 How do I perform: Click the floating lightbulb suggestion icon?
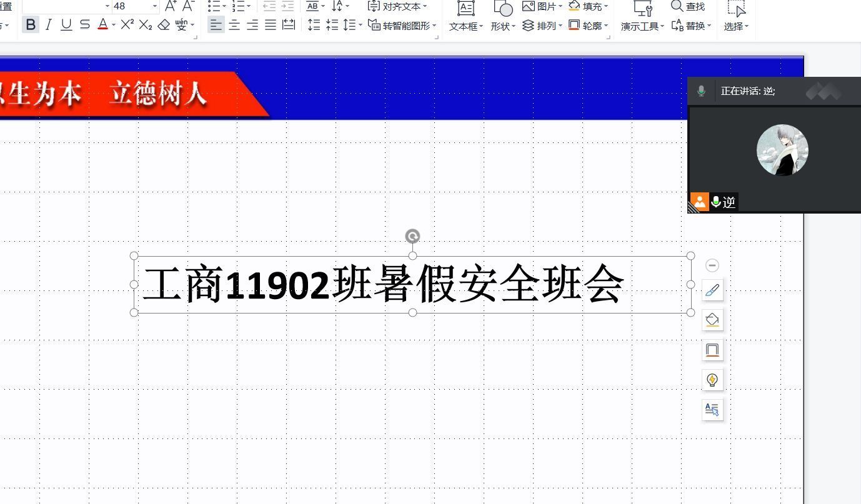point(712,380)
